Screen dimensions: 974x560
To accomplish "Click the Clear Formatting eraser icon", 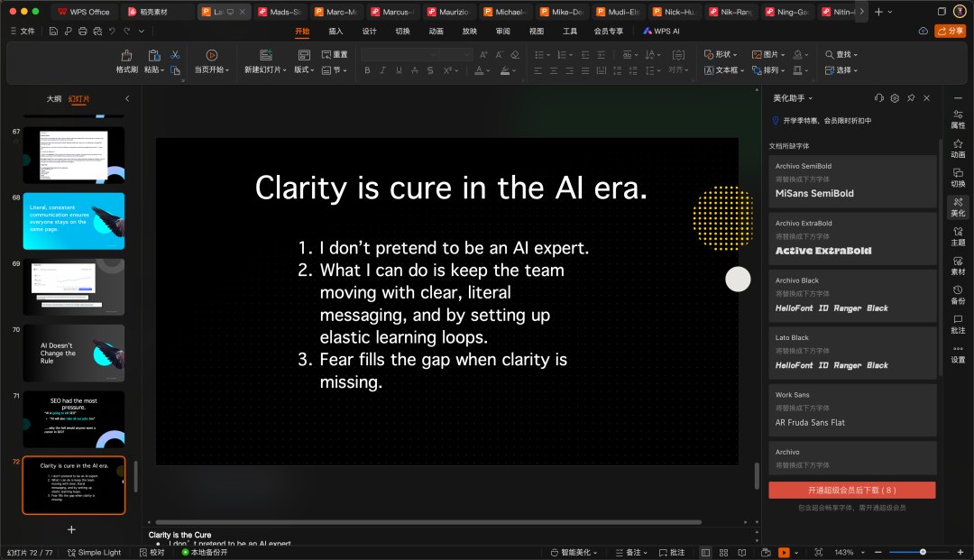I will click(x=514, y=55).
